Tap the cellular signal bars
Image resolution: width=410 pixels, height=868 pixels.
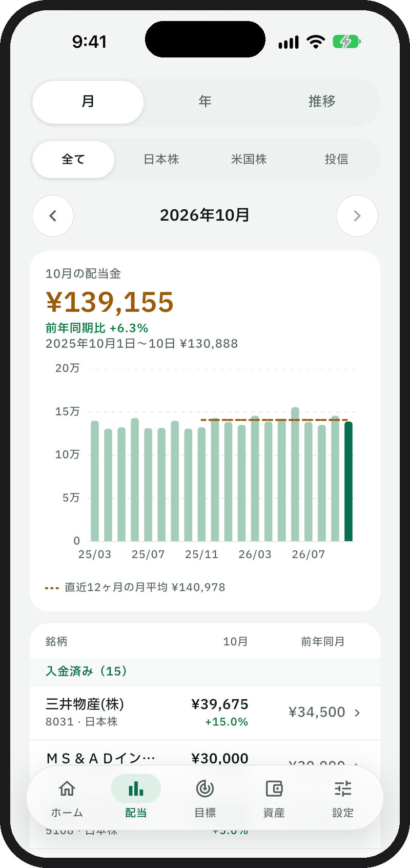289,42
